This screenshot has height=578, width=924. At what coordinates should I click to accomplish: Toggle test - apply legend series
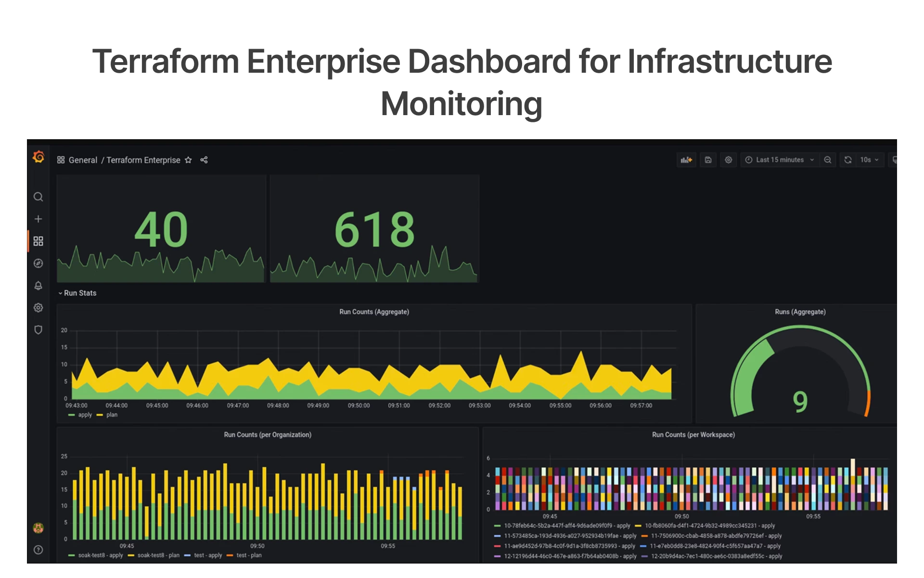pyautogui.click(x=203, y=555)
